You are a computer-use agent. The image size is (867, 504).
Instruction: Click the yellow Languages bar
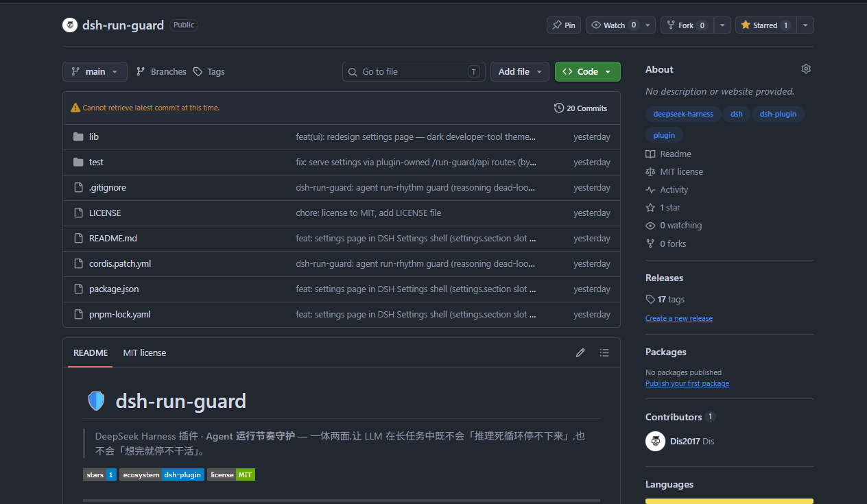tap(729, 501)
